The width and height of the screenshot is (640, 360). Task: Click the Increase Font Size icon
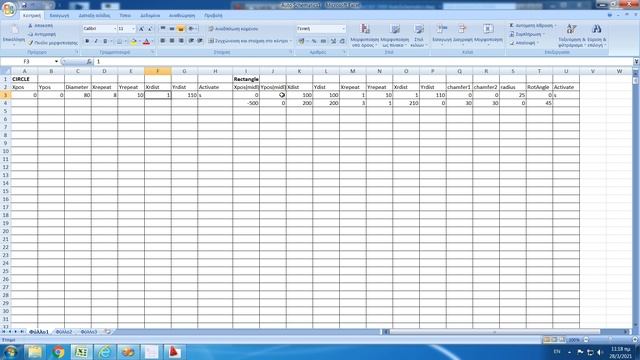[141, 29]
